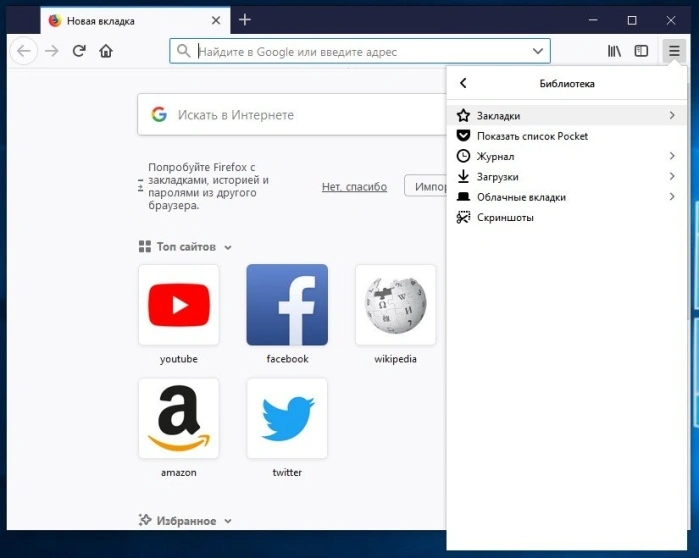
Task: Open the Library bookshelf toolbar icon
Action: pos(614,51)
